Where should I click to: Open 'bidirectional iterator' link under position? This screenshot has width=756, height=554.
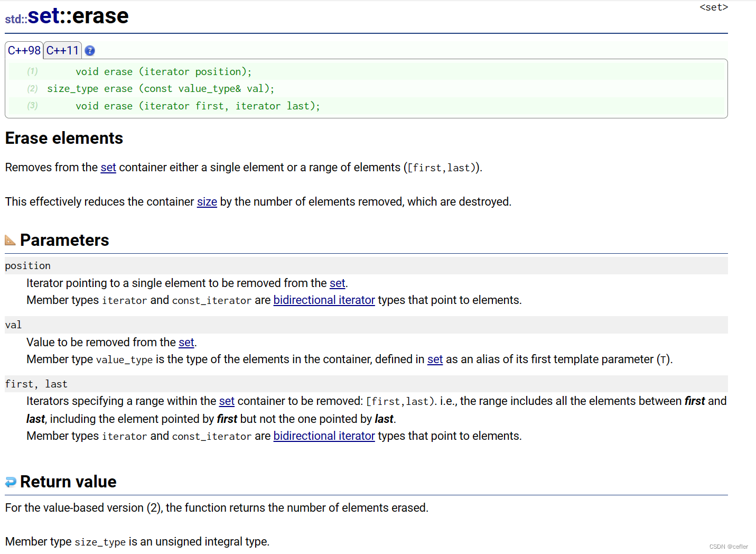(324, 300)
